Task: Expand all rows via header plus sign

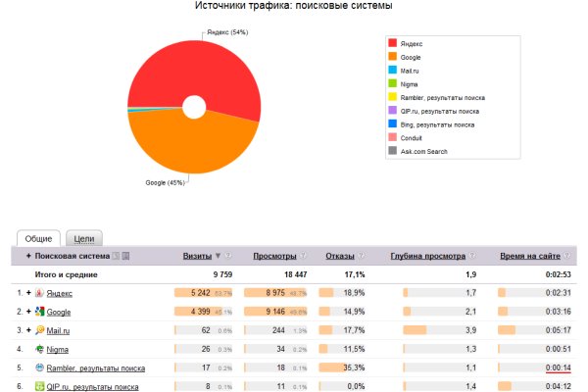Action: 27,257
